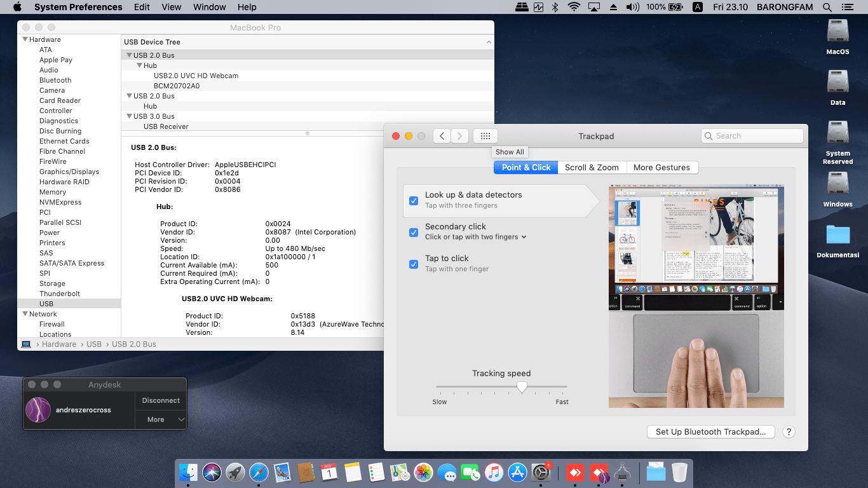Open Finder from the Dock
The width and height of the screenshot is (868, 488).
(188, 472)
